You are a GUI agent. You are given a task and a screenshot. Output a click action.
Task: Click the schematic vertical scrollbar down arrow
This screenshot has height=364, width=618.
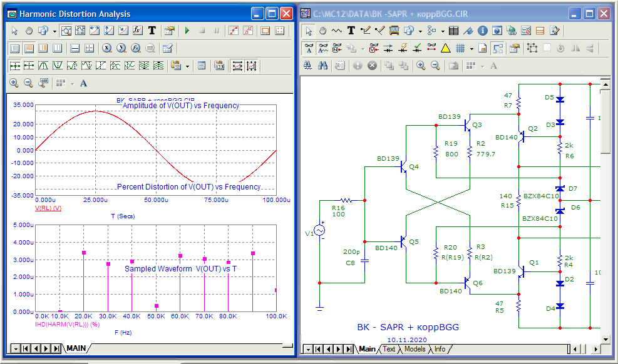click(605, 338)
